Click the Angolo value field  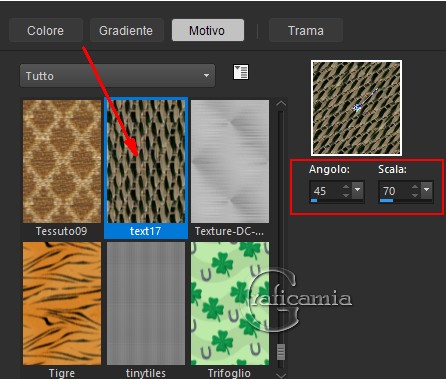tap(325, 191)
